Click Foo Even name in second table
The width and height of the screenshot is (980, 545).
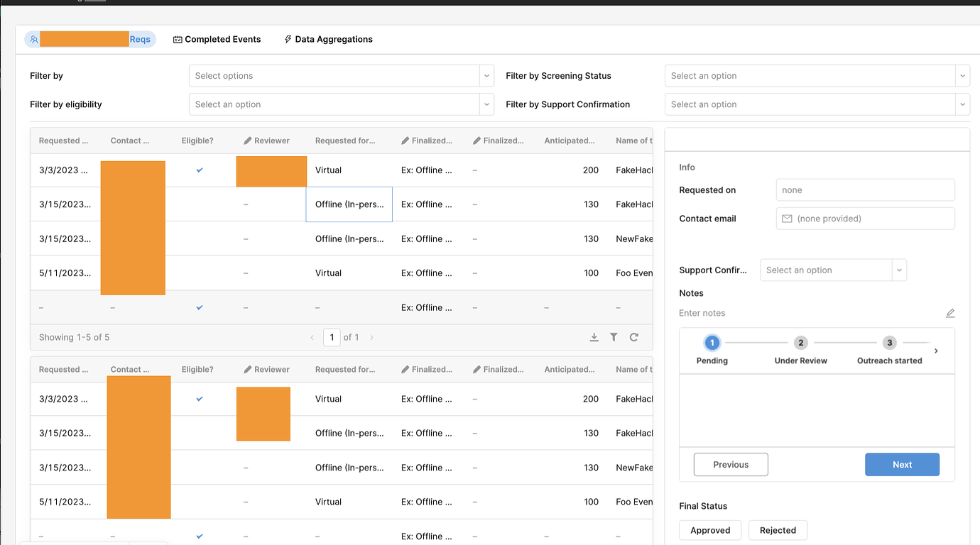(x=634, y=502)
